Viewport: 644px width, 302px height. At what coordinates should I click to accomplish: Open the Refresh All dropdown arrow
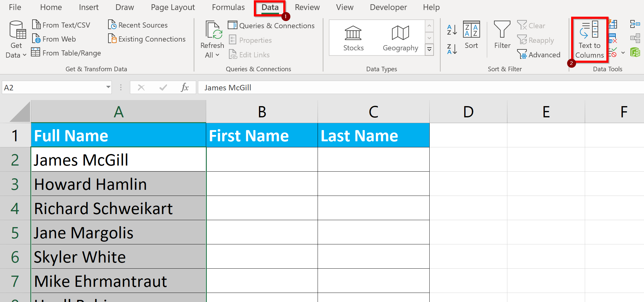[x=217, y=55]
